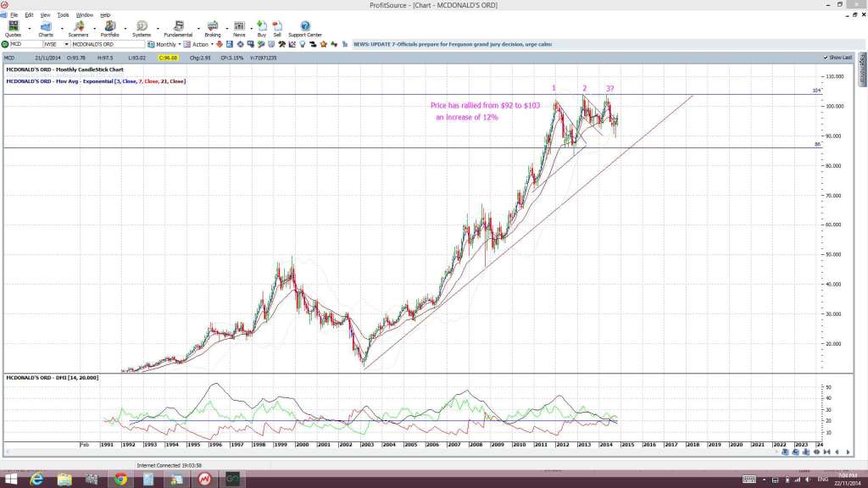Open the Help menu
The height and width of the screenshot is (488, 868).
coord(105,15)
